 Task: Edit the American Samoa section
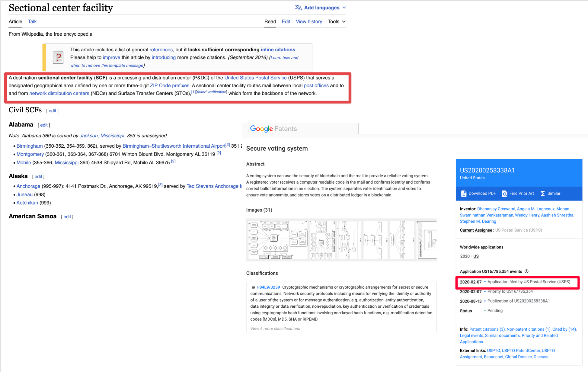click(67, 217)
